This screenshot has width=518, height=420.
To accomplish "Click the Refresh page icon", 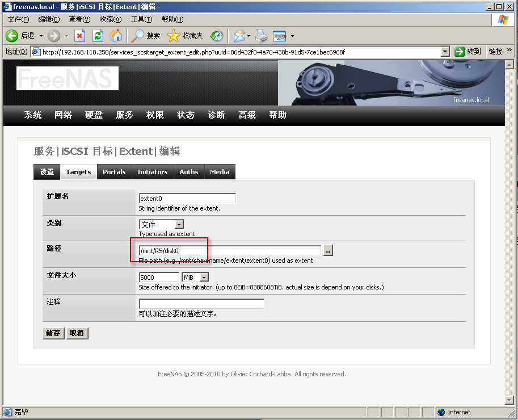I will click(x=98, y=36).
